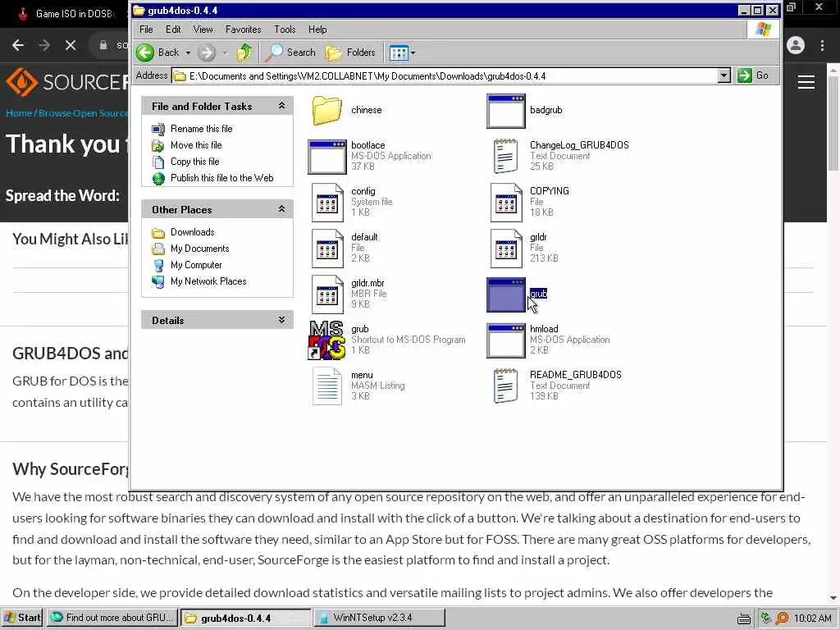Click the grub4dos-0.4.4 taskbar button
840x630 pixels.
[x=245, y=618]
